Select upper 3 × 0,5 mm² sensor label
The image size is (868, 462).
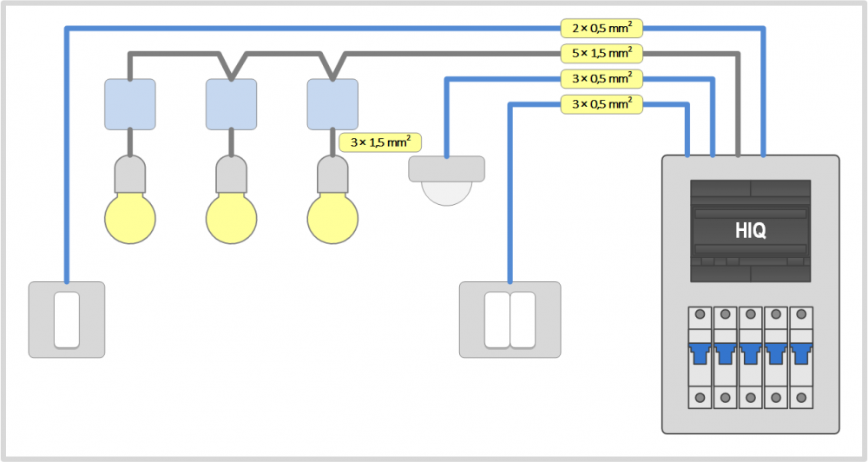(x=602, y=79)
